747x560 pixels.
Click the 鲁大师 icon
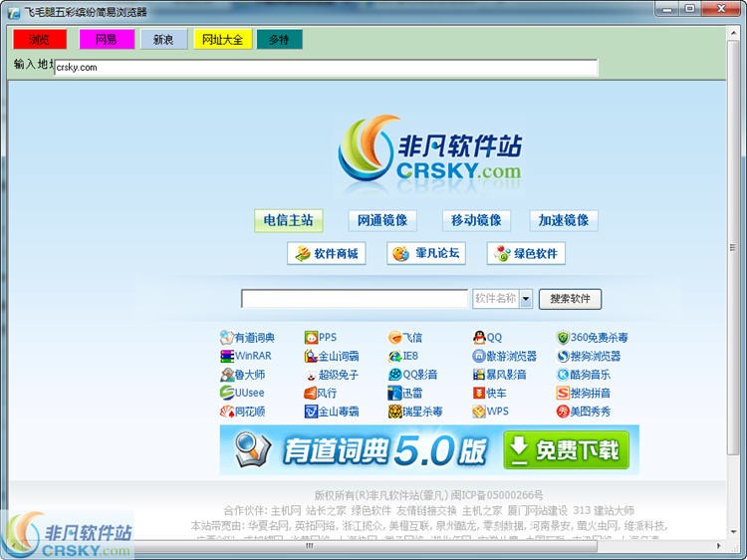point(227,375)
